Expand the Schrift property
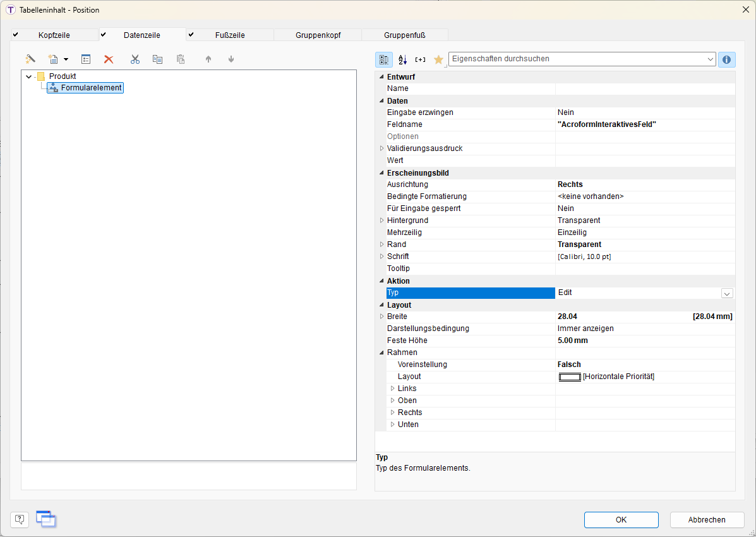 pyautogui.click(x=381, y=256)
